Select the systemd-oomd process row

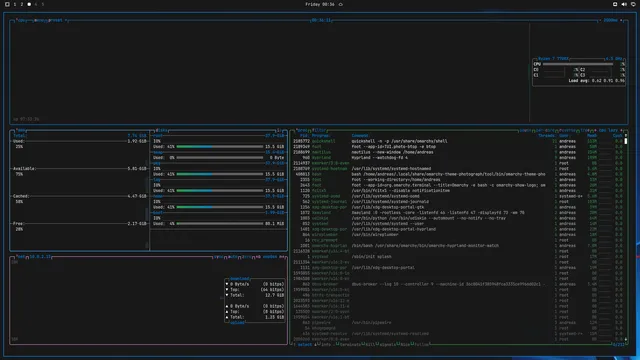pos(458,196)
